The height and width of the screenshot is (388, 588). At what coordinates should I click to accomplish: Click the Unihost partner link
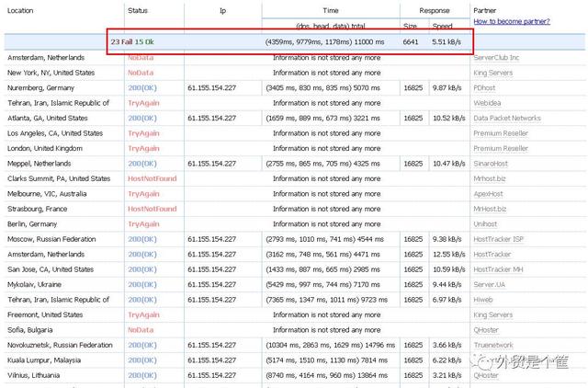pyautogui.click(x=486, y=224)
